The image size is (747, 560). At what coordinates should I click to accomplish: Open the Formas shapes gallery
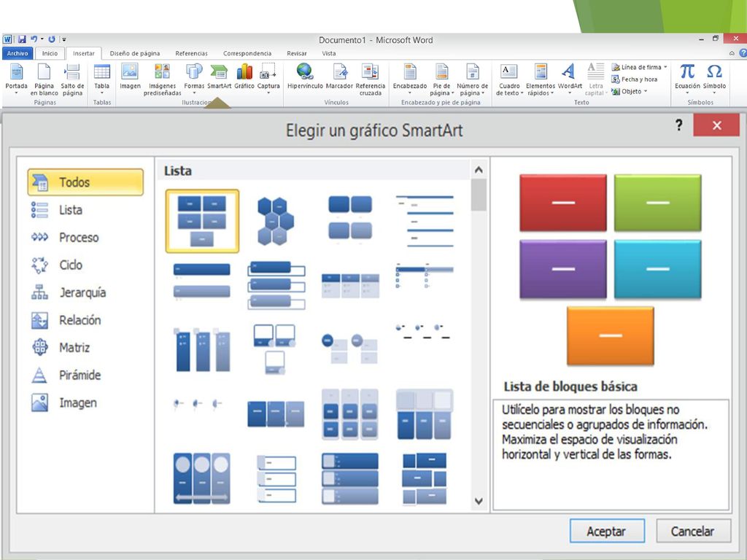(194, 77)
